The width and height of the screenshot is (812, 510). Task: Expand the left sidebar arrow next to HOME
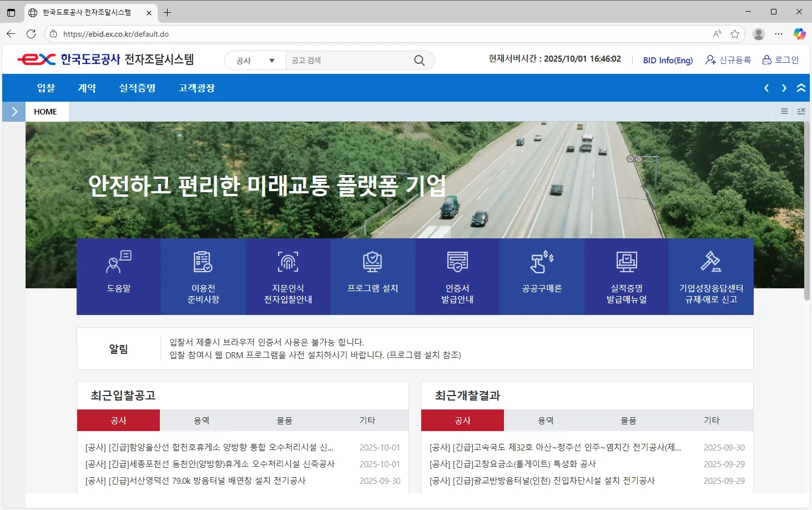tap(13, 111)
